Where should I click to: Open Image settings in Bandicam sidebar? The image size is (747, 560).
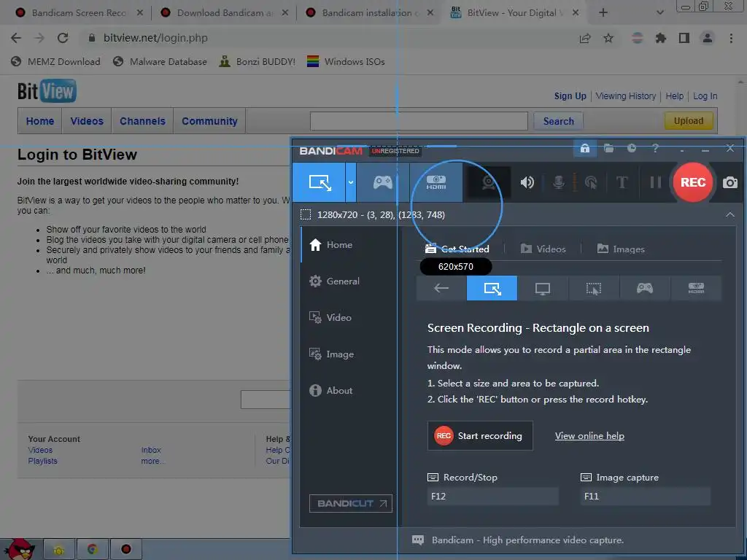[x=332, y=354]
